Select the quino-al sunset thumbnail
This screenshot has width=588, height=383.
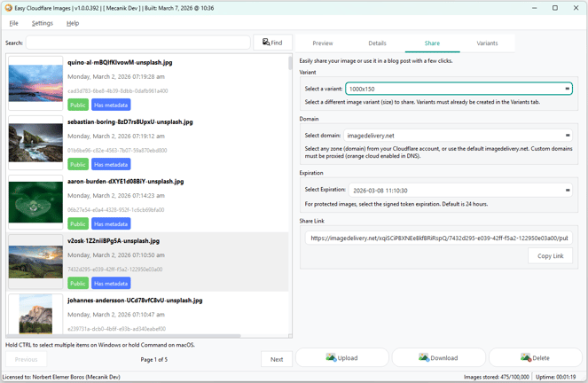(x=35, y=83)
